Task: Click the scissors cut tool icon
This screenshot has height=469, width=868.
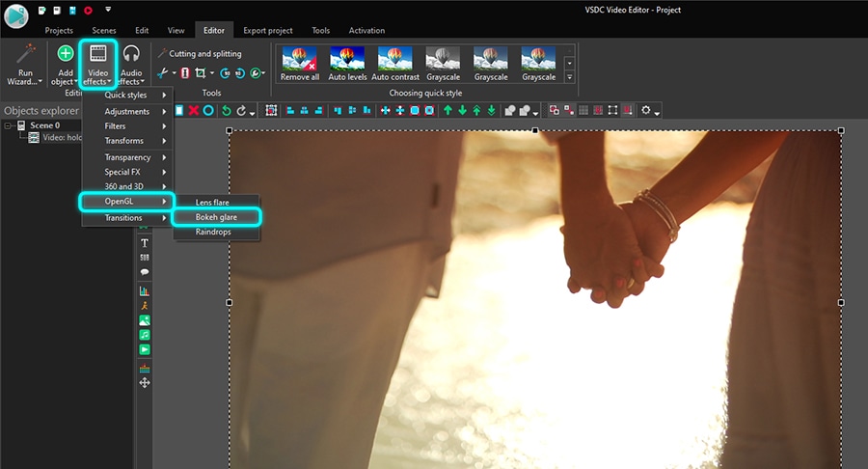Action: pyautogui.click(x=163, y=73)
